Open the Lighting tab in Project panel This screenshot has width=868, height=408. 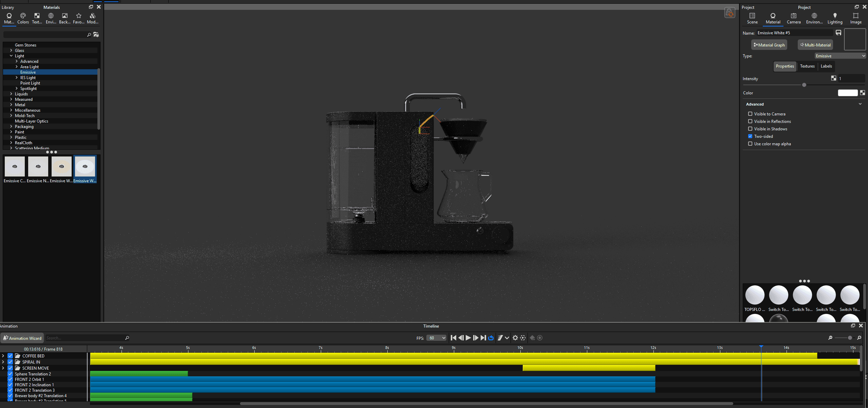tap(834, 18)
